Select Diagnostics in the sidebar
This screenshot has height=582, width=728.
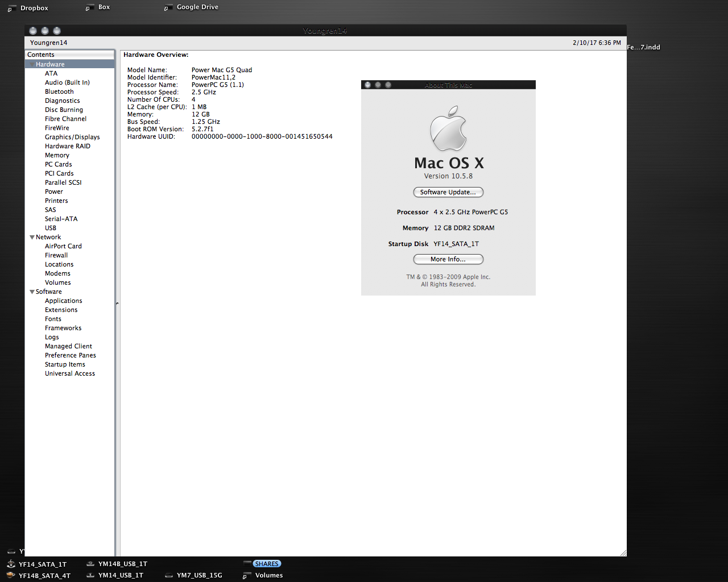tap(63, 101)
